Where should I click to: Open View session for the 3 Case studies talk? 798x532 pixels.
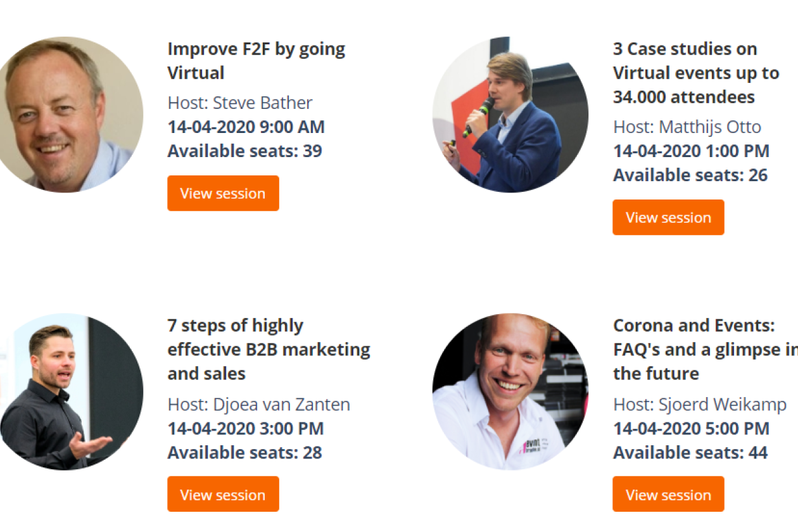point(668,217)
